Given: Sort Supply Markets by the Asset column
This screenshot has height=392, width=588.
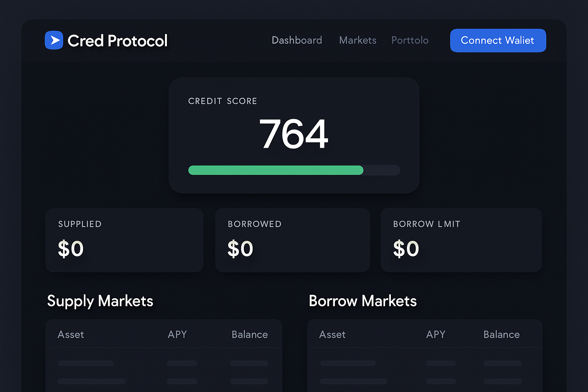Looking at the screenshot, I should tap(71, 334).
